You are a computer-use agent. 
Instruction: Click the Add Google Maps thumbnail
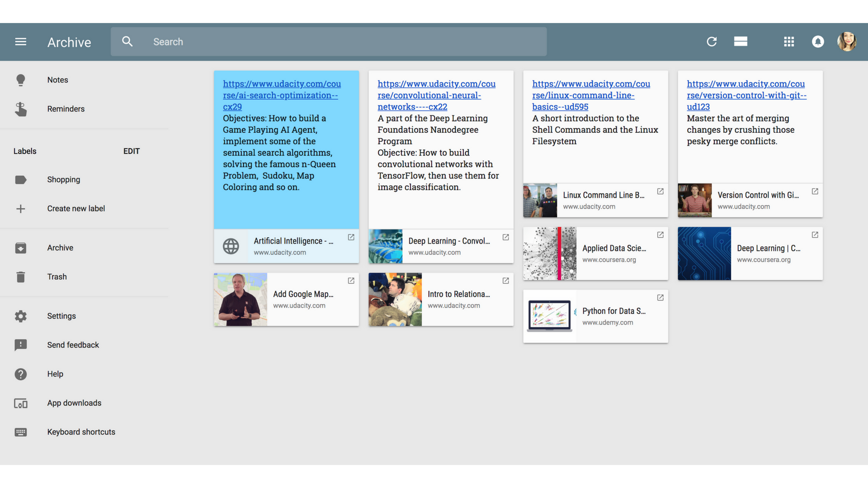(x=241, y=300)
